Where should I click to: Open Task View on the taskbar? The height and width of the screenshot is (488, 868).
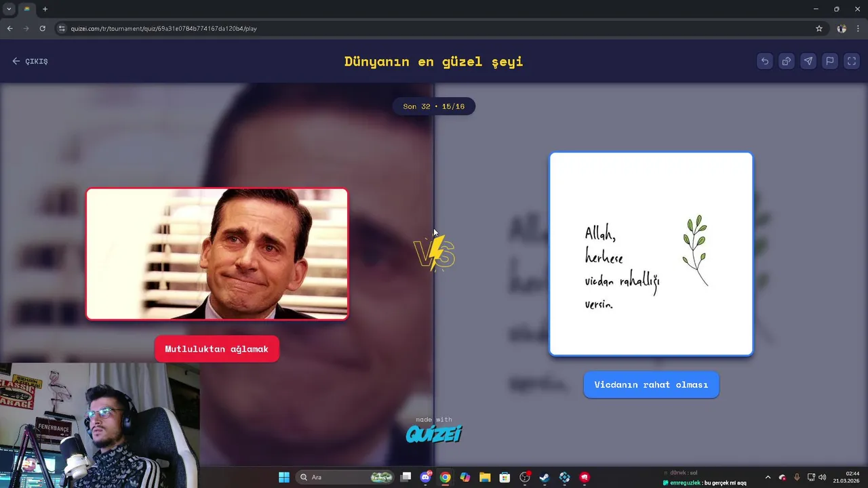[x=406, y=477]
